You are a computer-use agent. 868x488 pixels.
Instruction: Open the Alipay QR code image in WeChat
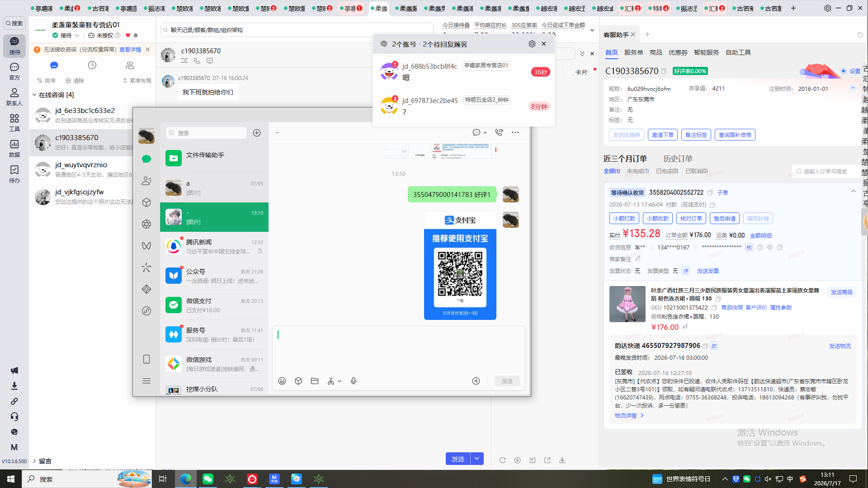click(460, 266)
